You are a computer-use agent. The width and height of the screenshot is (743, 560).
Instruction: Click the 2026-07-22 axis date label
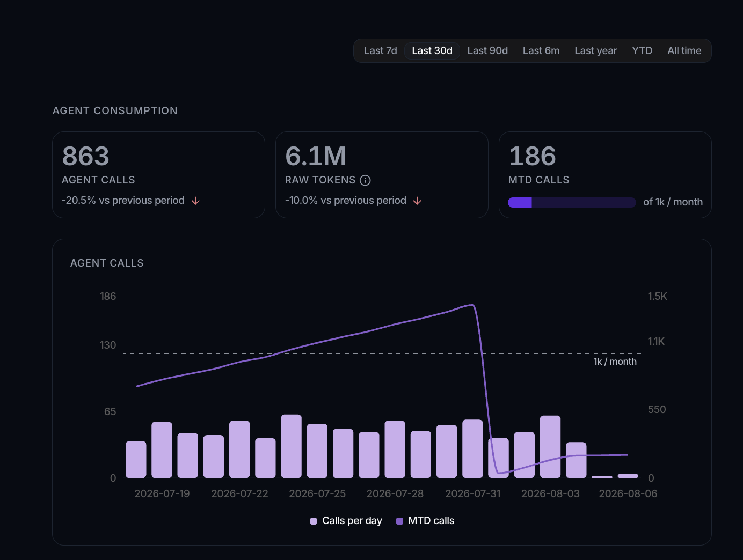coord(239,493)
